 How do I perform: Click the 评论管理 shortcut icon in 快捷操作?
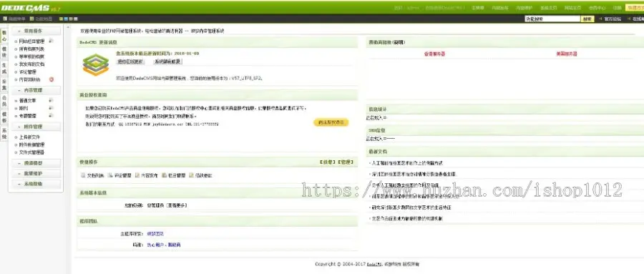(x=110, y=175)
